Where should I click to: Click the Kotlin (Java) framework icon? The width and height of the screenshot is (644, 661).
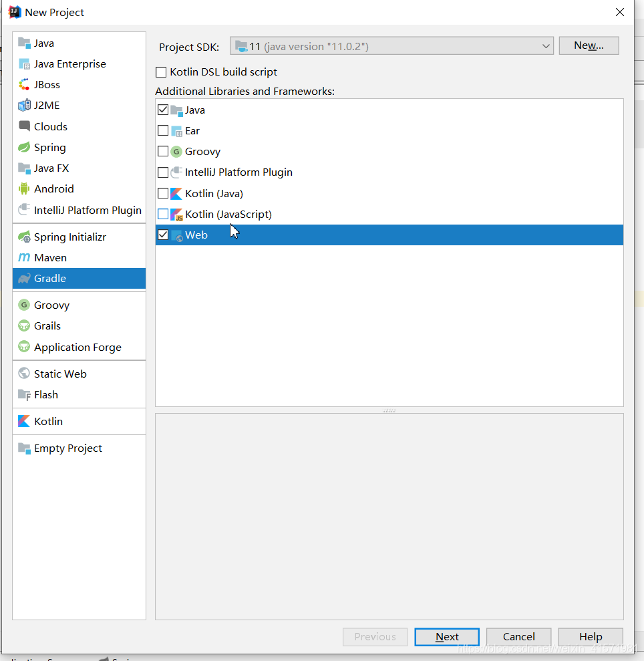click(x=176, y=194)
